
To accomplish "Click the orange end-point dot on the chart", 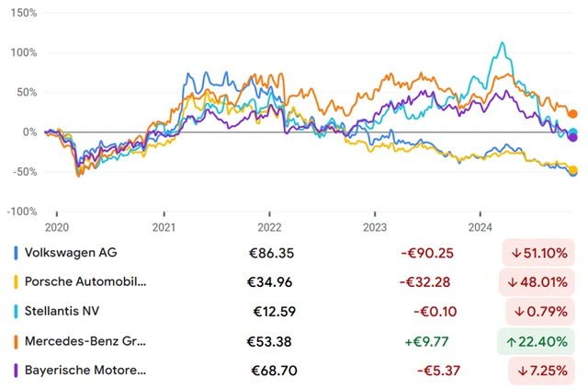I will tap(572, 114).
